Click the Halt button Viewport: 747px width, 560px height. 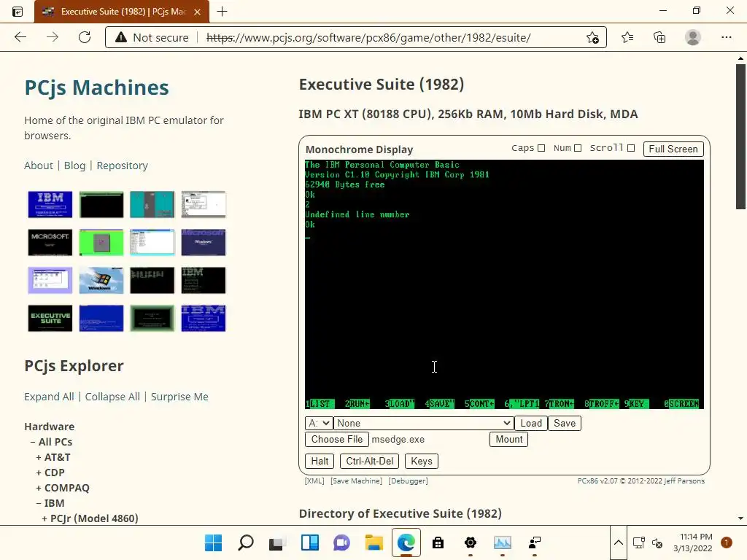tap(320, 461)
